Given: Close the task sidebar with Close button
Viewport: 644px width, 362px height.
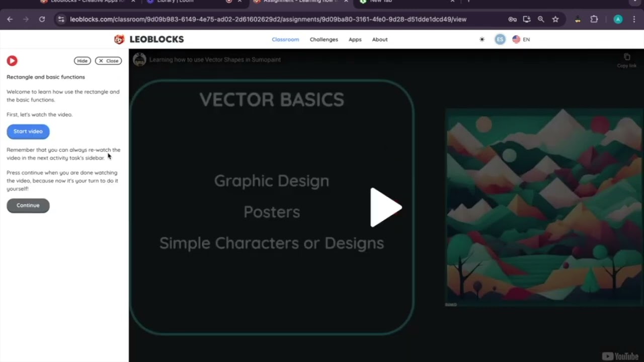Looking at the screenshot, I should coord(108,61).
